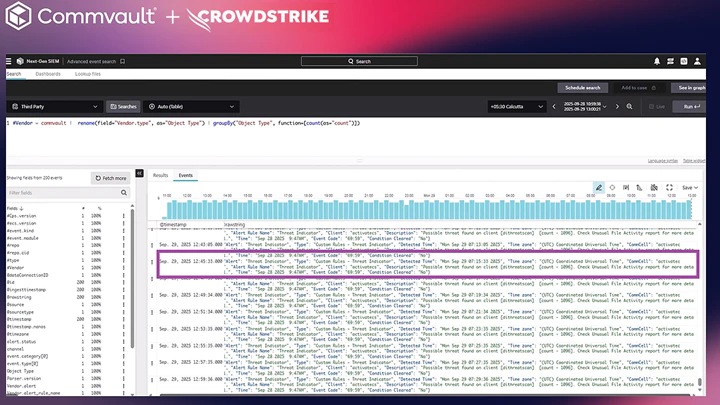This screenshot has height=405, width=720.
Task: Open the notifications bell
Action: click(x=657, y=61)
